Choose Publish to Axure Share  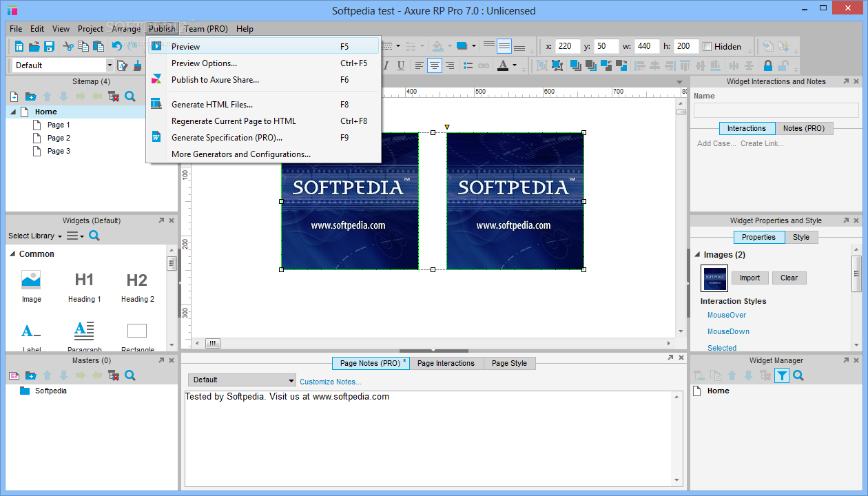tap(264, 79)
